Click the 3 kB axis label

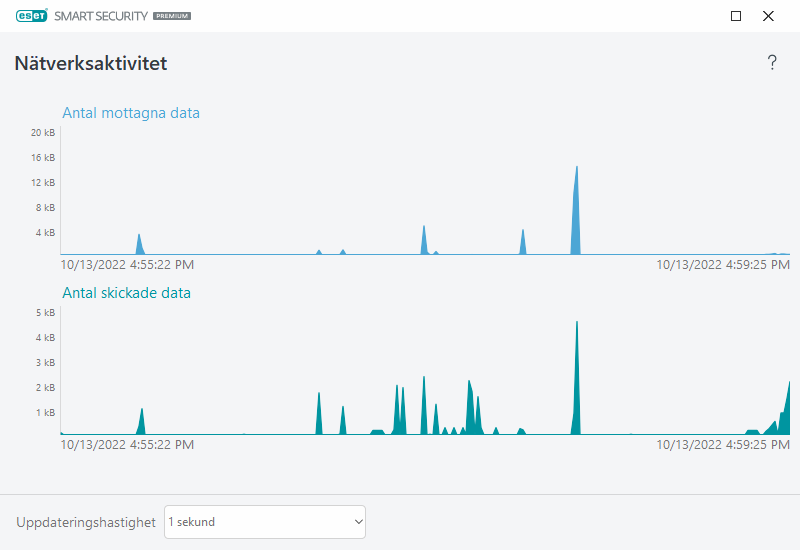tap(45, 363)
